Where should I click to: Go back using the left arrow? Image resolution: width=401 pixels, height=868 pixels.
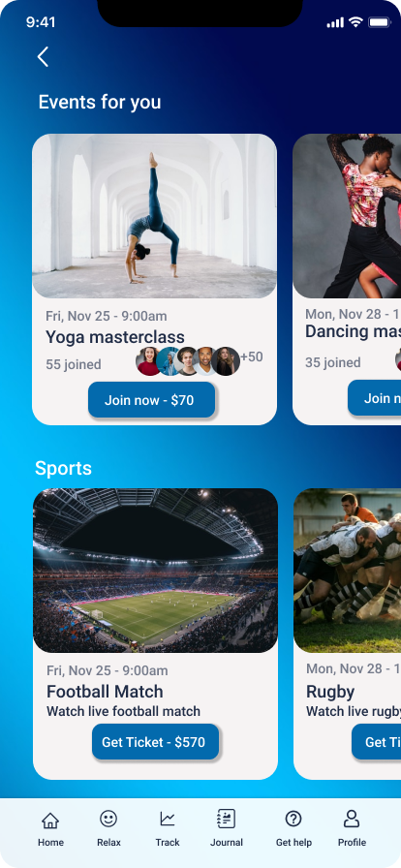(44, 56)
